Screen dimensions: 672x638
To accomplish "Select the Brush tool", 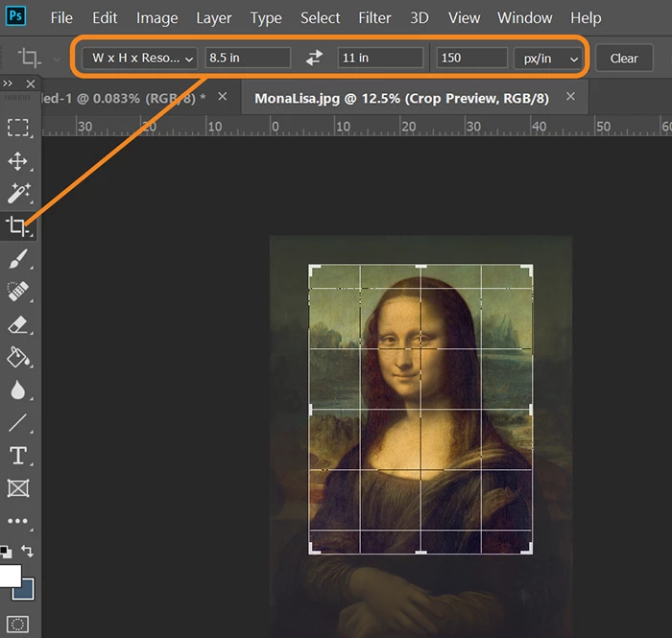I will 18,259.
